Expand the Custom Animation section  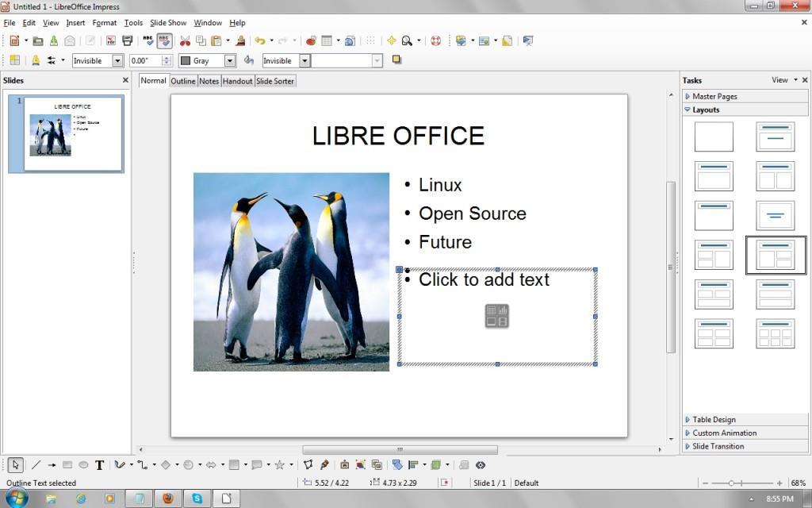(x=745, y=433)
